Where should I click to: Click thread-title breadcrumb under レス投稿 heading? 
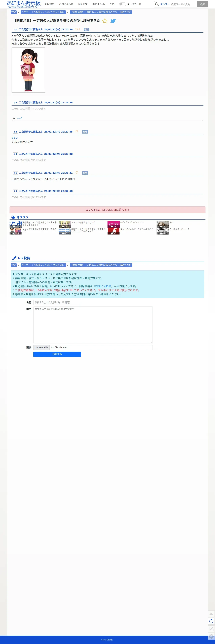pyautogui.click(x=101, y=265)
